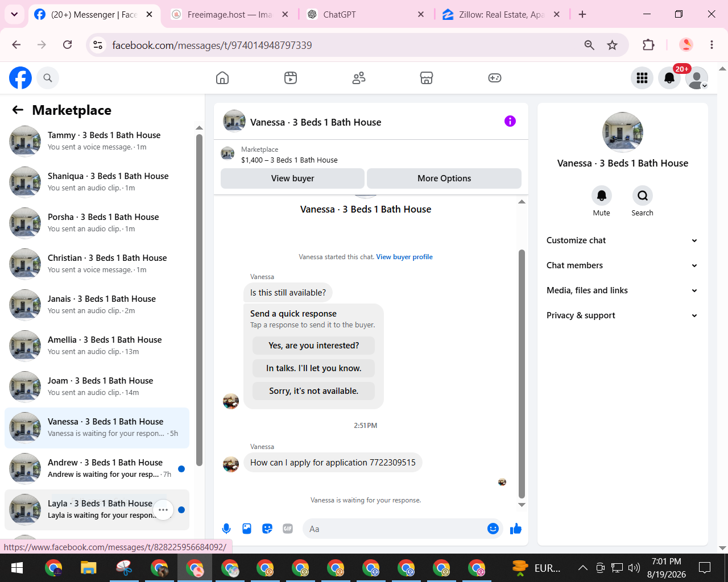Send quick reply In talks. I'll let you know.

point(314,368)
